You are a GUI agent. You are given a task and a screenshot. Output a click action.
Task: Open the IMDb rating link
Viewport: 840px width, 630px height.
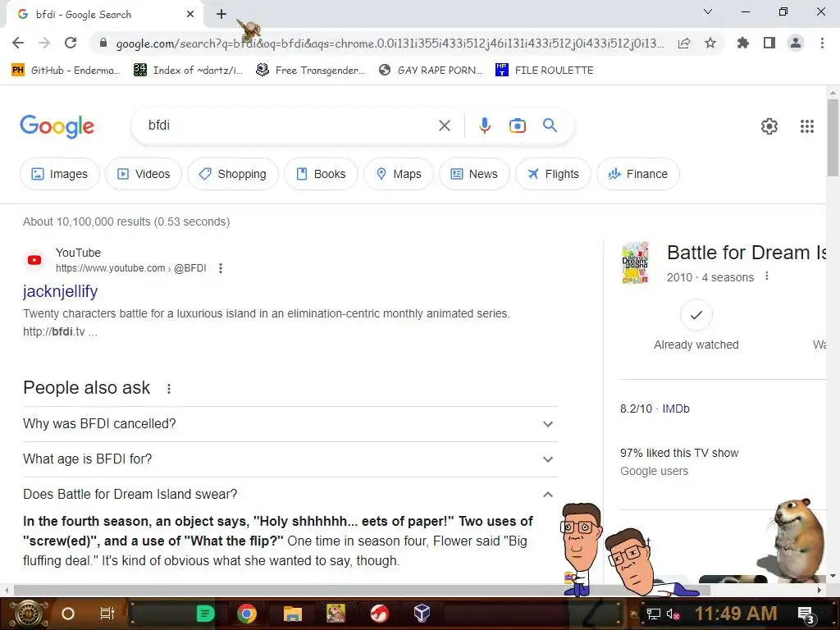[676, 409]
